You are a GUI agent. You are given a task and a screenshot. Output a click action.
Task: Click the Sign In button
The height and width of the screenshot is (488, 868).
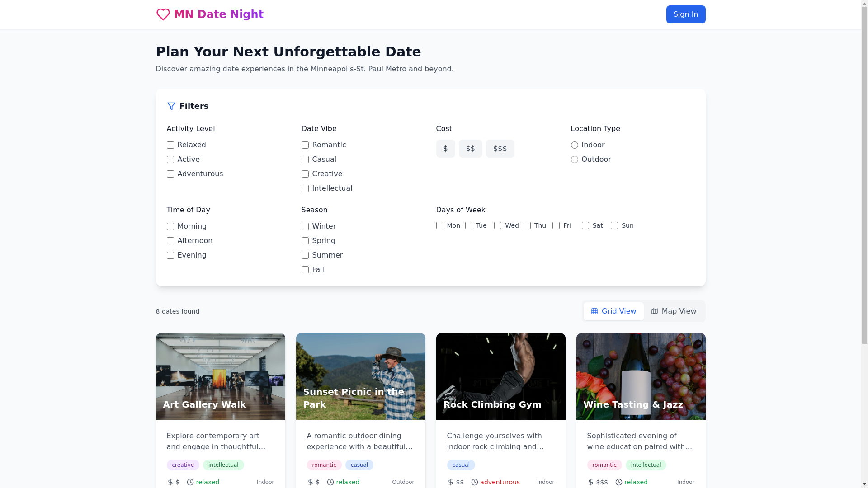(x=686, y=14)
